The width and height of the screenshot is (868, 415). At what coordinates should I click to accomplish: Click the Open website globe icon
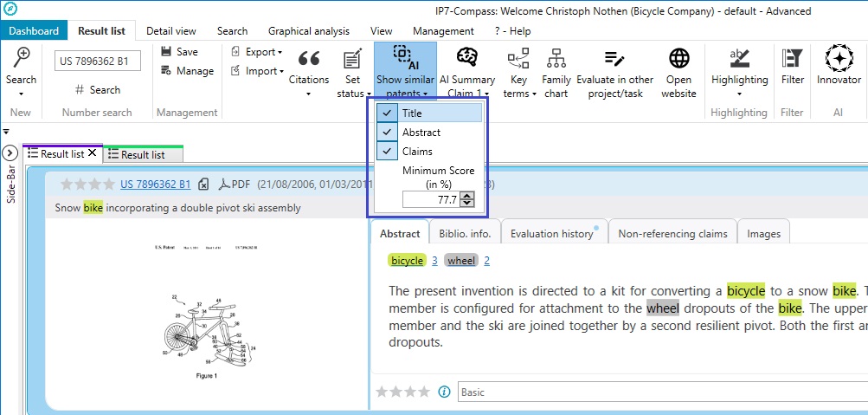click(678, 59)
